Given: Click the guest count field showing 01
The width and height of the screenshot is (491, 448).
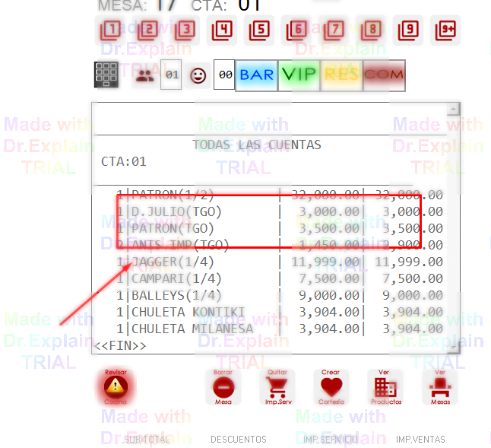Looking at the screenshot, I should click(x=172, y=75).
